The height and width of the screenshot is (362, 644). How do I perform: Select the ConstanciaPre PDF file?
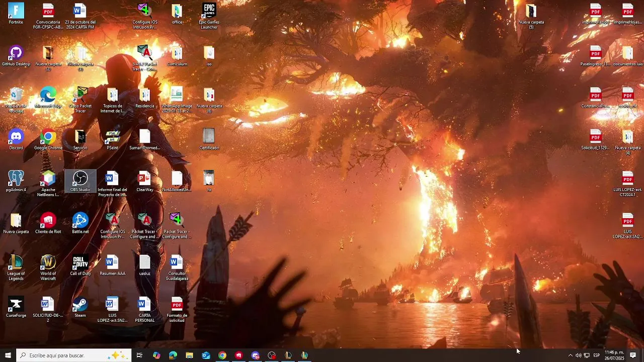point(596,98)
